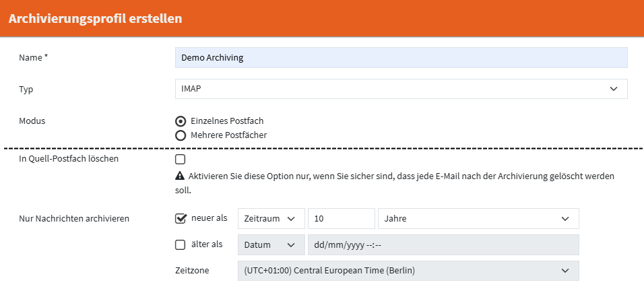This screenshot has width=644, height=299.
Task: Select the Einzelnes Postfach radio button
Action: point(181,121)
